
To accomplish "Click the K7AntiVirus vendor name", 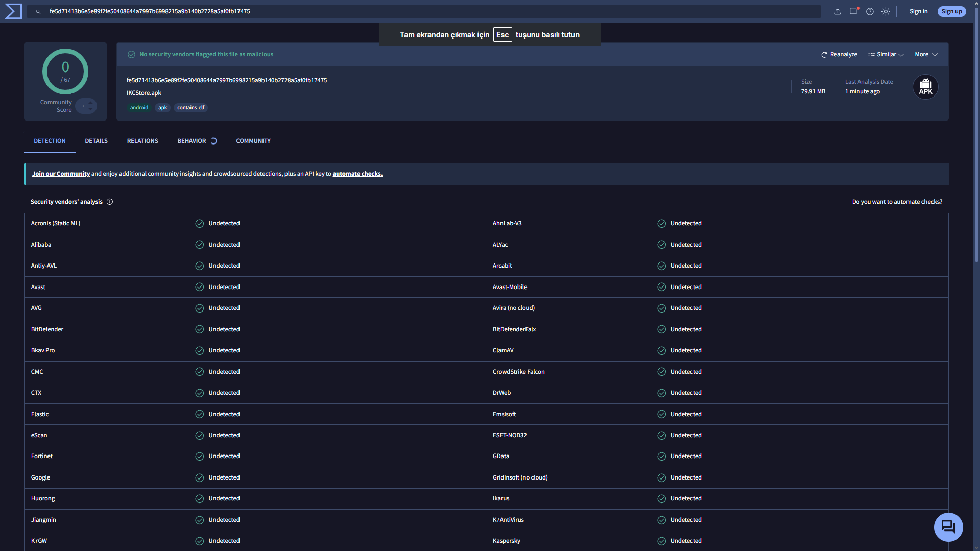I will 508,520.
